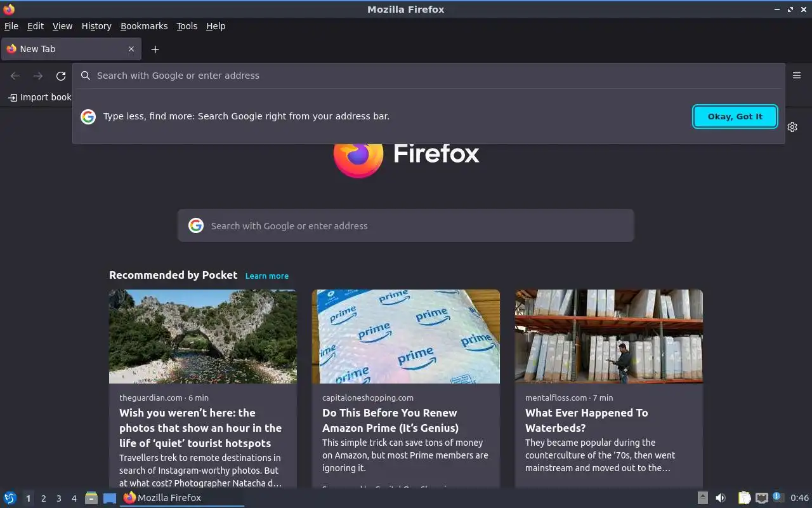
Task: Focus the address bar search field
Action: (429, 76)
